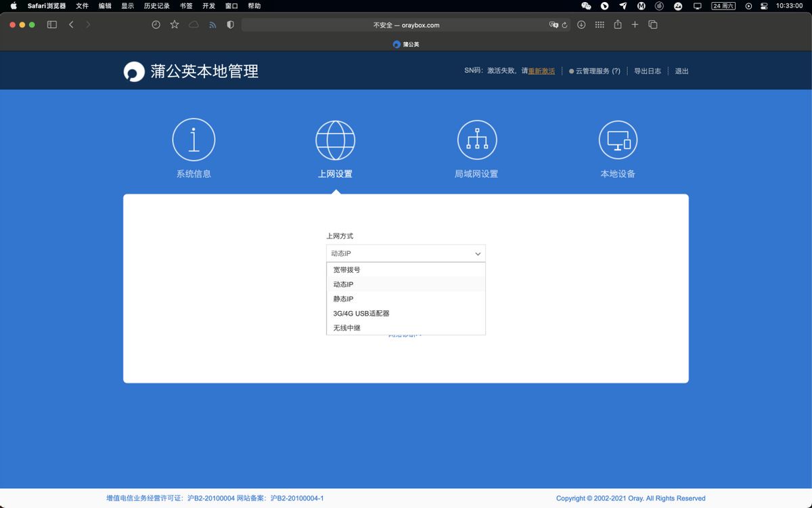This screenshot has width=812, height=508.
Task: Open the 帮助 menu
Action: click(254, 6)
